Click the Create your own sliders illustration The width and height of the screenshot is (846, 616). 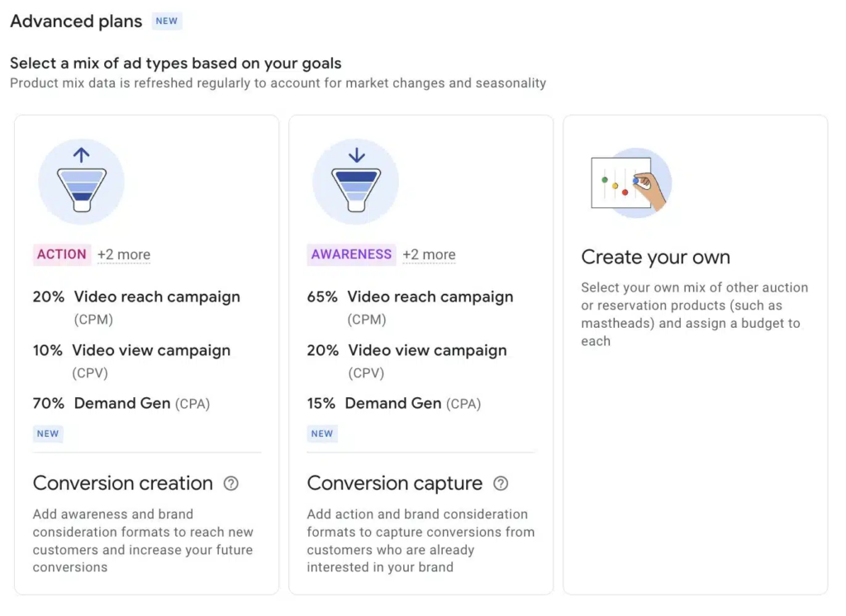630,183
